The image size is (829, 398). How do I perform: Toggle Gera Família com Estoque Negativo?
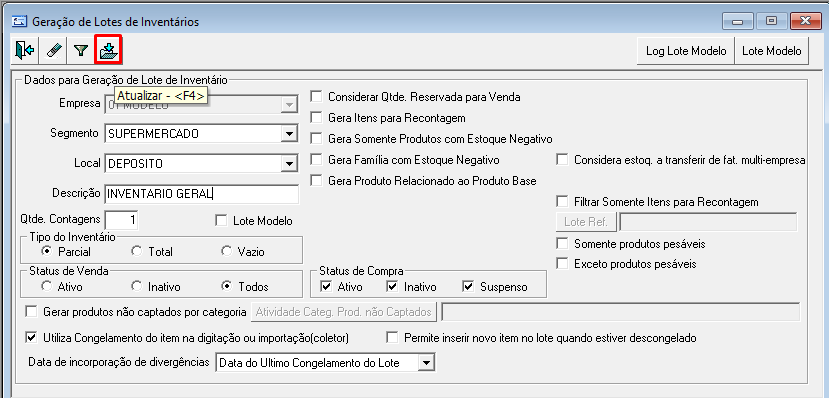316,160
